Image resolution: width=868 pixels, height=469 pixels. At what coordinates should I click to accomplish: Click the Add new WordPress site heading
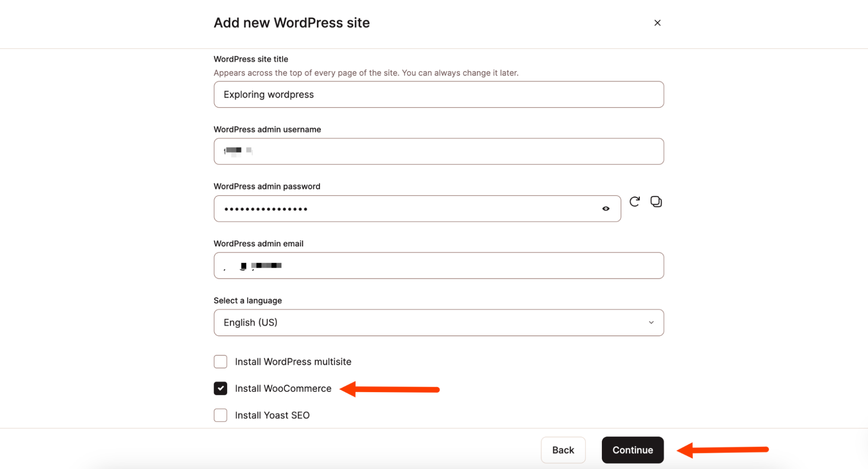[x=291, y=23]
